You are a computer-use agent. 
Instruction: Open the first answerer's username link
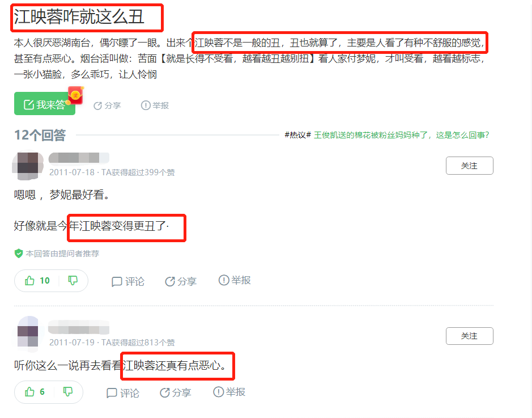point(79,158)
